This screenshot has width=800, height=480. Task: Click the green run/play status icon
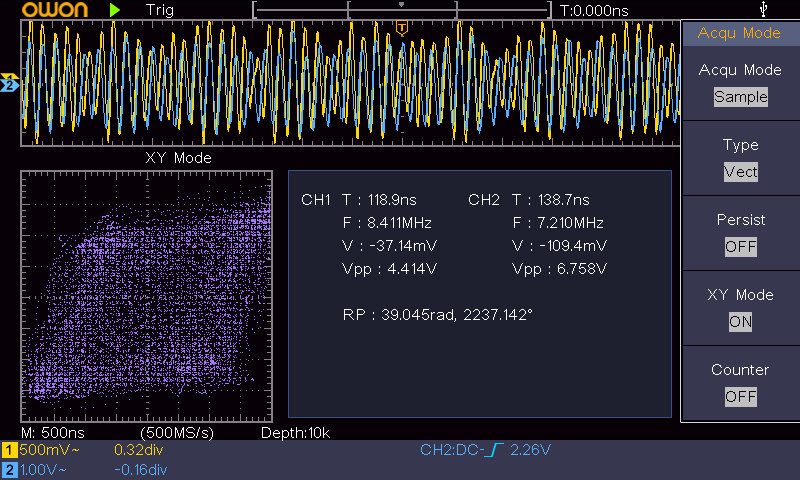pos(115,10)
